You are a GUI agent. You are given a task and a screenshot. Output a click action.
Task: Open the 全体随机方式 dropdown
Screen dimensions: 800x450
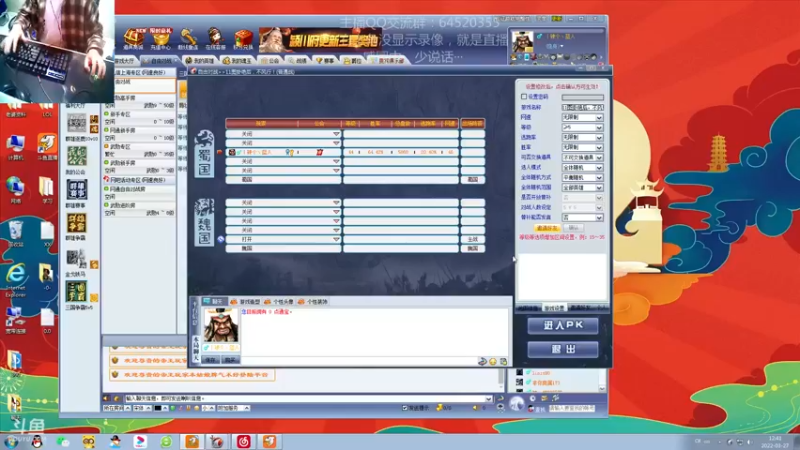point(582,178)
